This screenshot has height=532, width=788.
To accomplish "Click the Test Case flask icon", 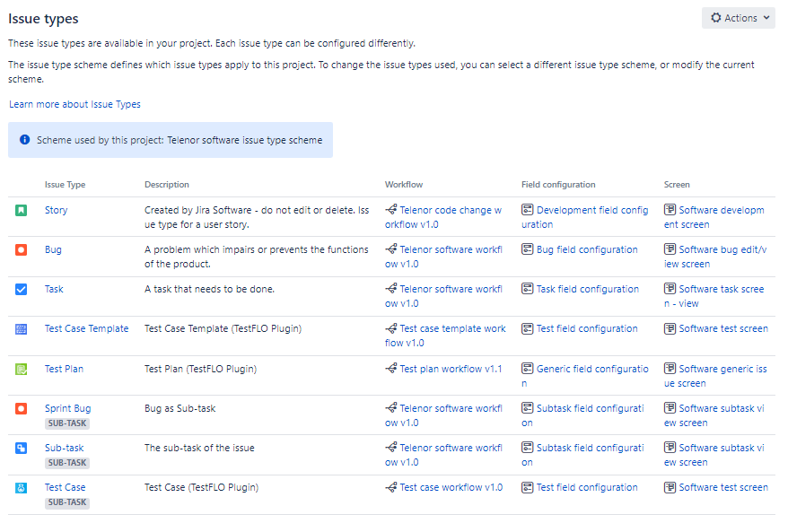I will tap(22, 487).
